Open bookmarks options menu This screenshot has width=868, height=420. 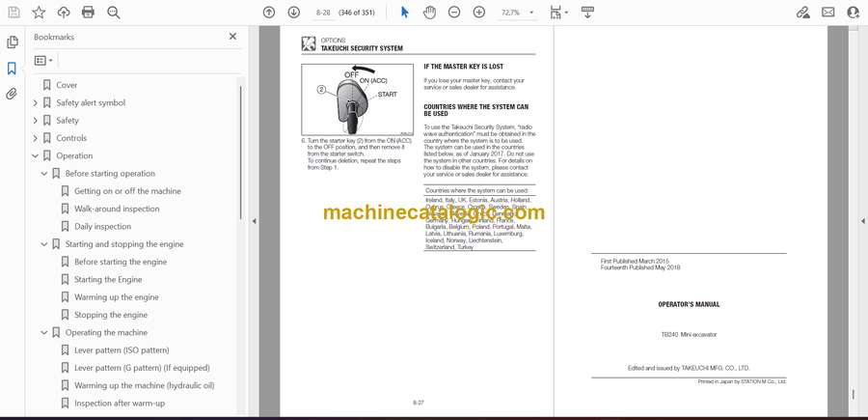point(43,61)
